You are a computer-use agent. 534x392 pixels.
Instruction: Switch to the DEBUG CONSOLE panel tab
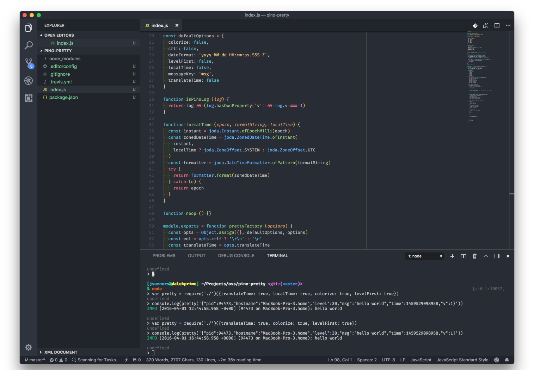click(236, 256)
